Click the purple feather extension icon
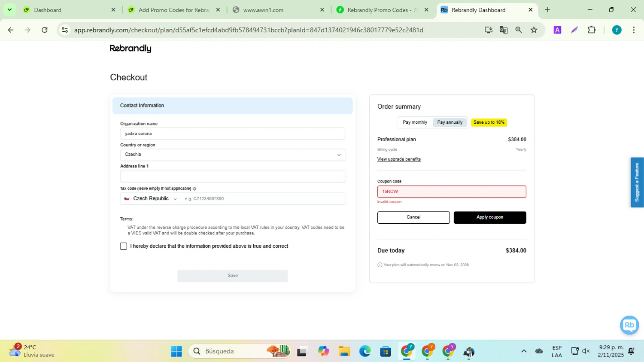This screenshot has width=644, height=362. [574, 30]
